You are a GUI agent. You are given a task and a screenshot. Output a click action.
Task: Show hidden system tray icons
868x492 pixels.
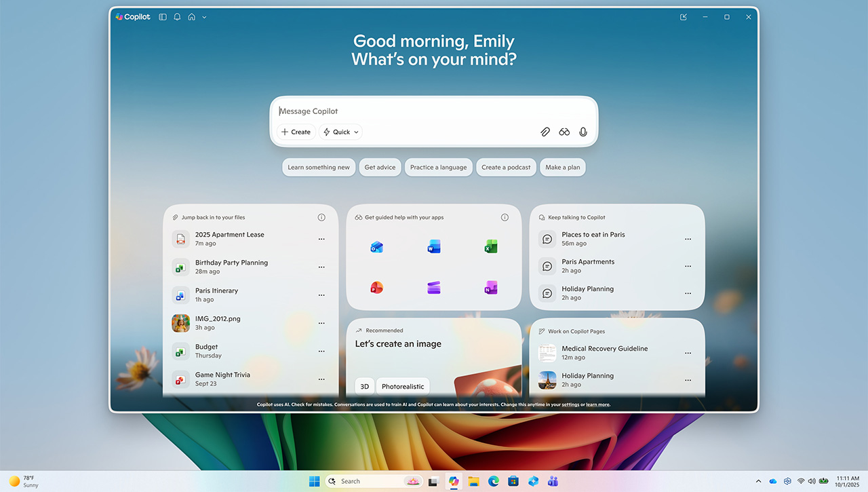[x=758, y=481]
